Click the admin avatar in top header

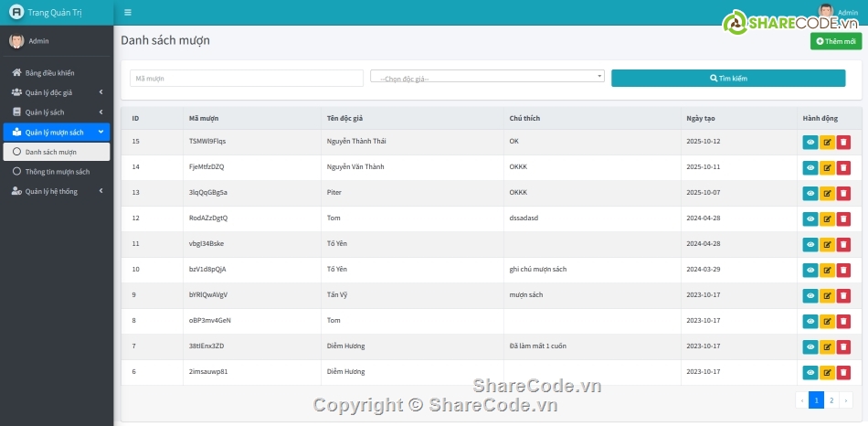tap(825, 11)
